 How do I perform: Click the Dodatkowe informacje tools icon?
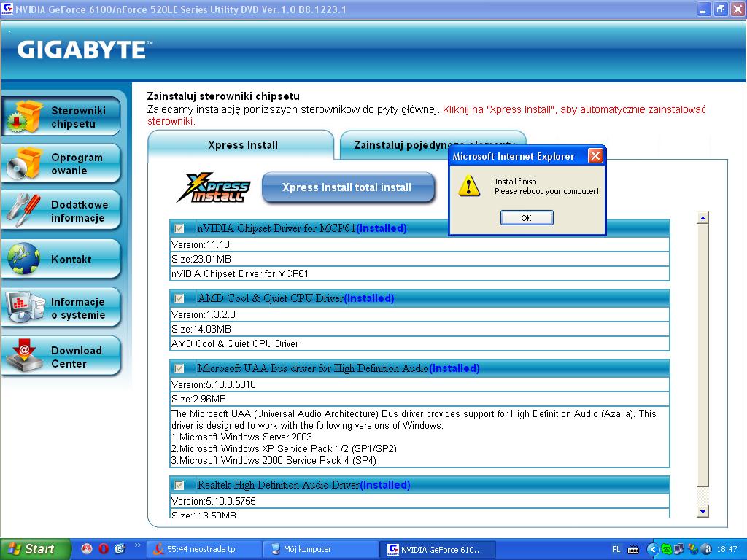(x=24, y=211)
